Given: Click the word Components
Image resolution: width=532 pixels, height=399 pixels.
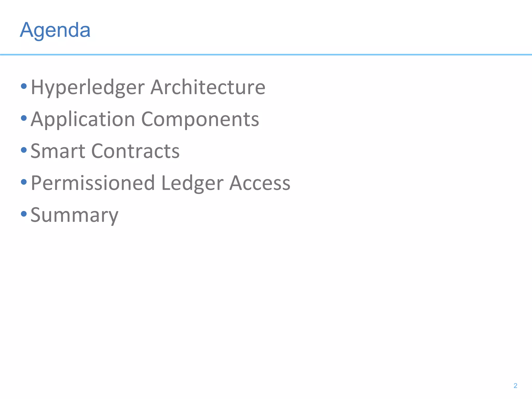Looking at the screenshot, I should pyautogui.click(x=200, y=119).
